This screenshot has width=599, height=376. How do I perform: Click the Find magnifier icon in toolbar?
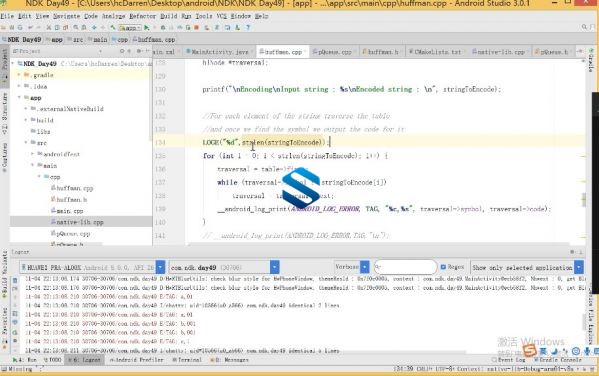pos(76,28)
